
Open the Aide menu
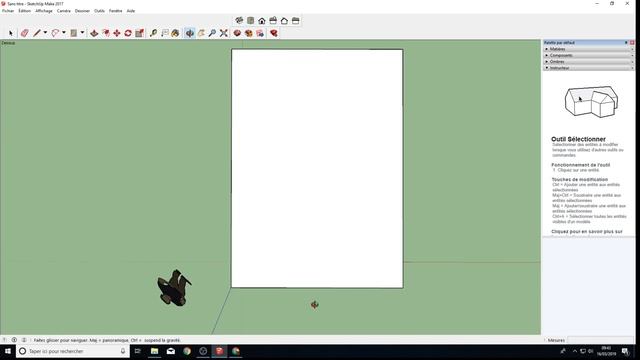[131, 11]
